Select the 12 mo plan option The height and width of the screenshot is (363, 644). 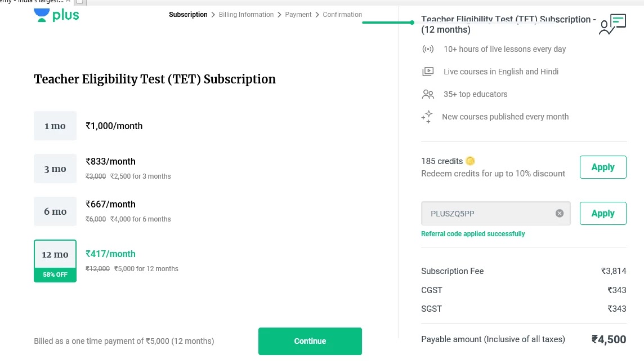click(x=55, y=255)
